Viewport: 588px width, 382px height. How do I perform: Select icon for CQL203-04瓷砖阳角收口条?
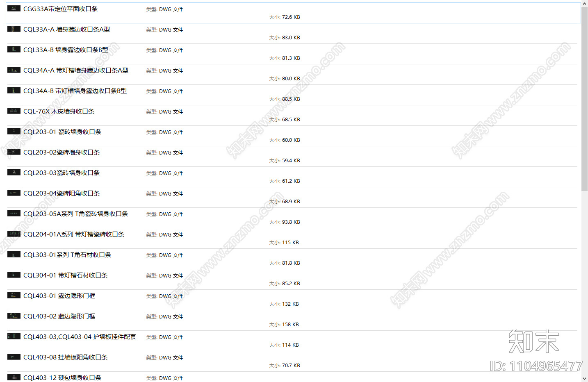[x=14, y=193]
